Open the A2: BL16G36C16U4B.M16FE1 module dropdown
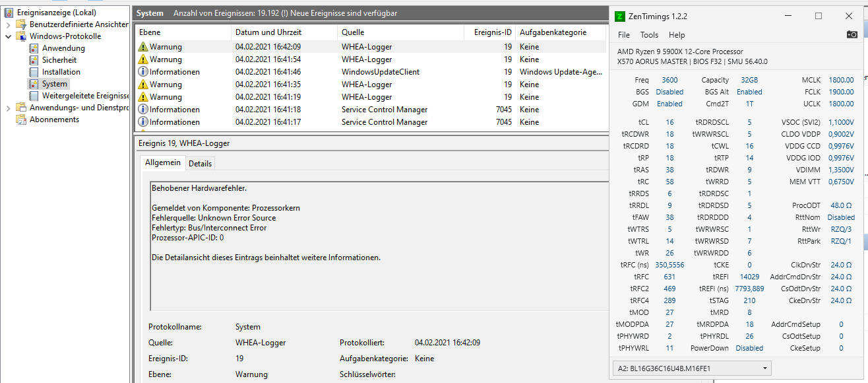The width and height of the screenshot is (868, 383). tap(691, 368)
